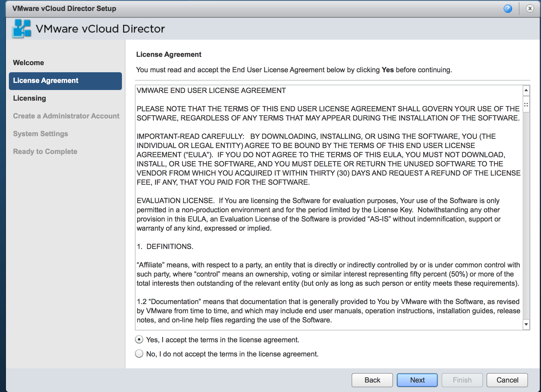The image size is (541, 392).
Task: Click the VMware vCloud Director logo icon
Action: tap(22, 29)
